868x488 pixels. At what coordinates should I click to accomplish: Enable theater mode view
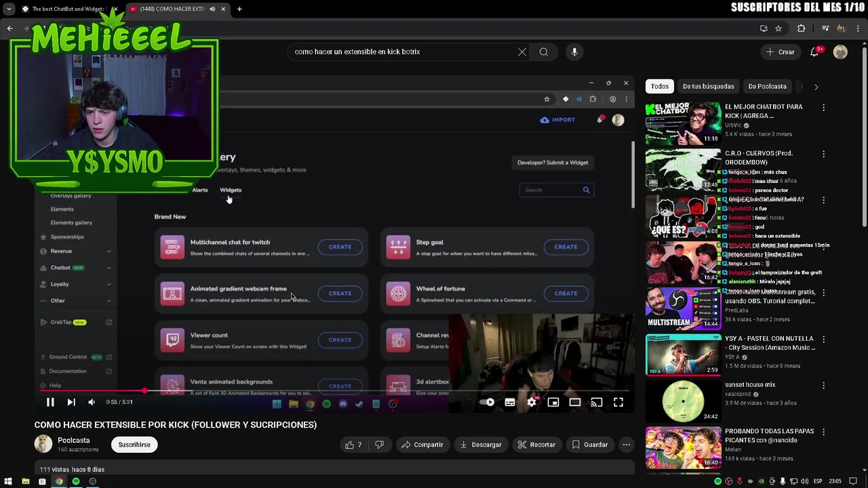tap(575, 402)
